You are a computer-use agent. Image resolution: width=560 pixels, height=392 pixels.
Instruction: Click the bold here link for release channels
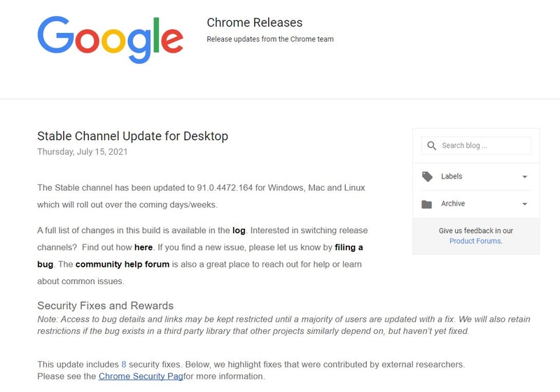(x=143, y=247)
